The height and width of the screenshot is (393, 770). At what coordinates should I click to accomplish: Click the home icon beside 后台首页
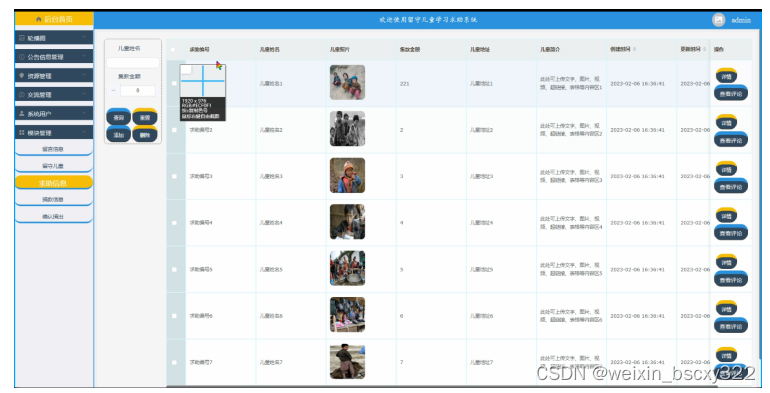[39, 19]
